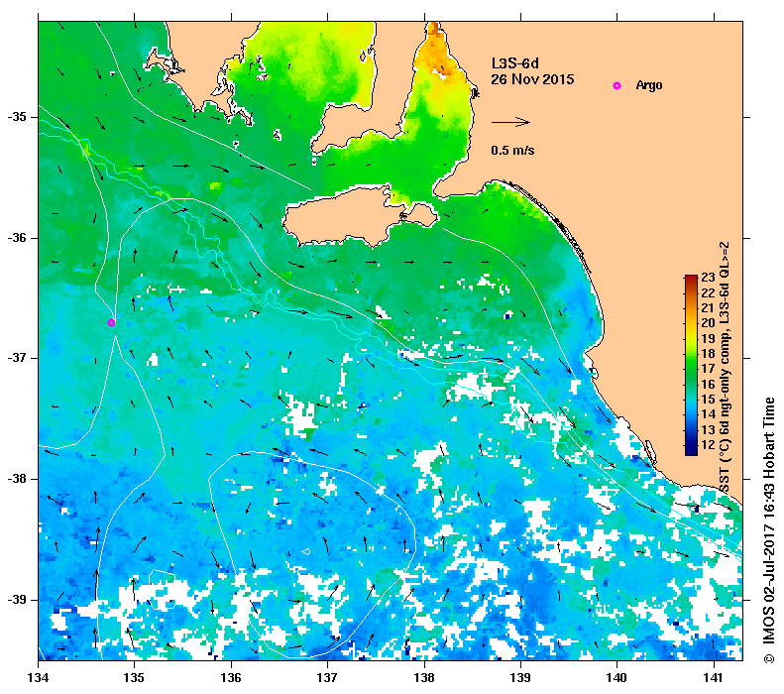Click longitude label '136'

pyautogui.click(x=231, y=678)
